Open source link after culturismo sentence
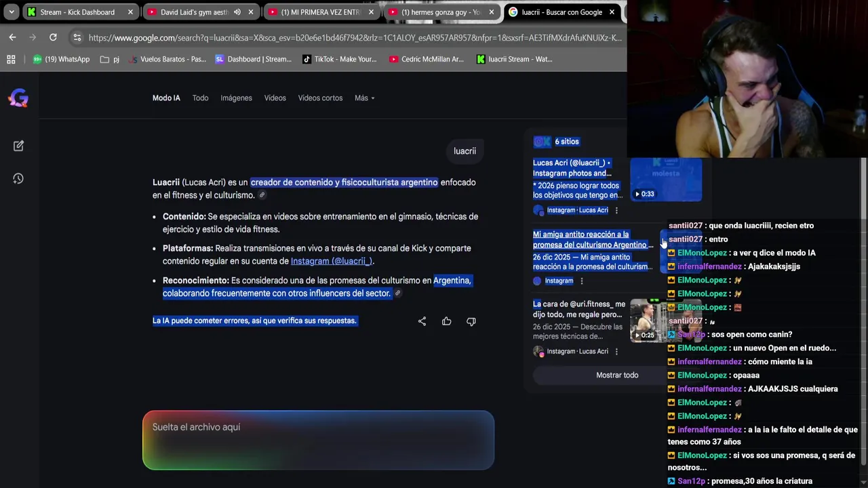This screenshot has height=488, width=868. (x=262, y=195)
